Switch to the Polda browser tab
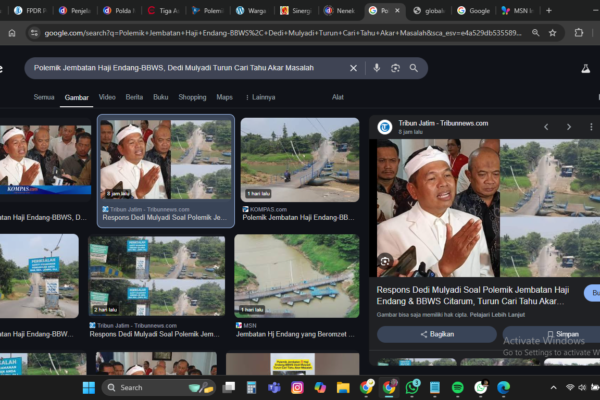This screenshot has width=600, height=400. pyautogui.click(x=119, y=11)
